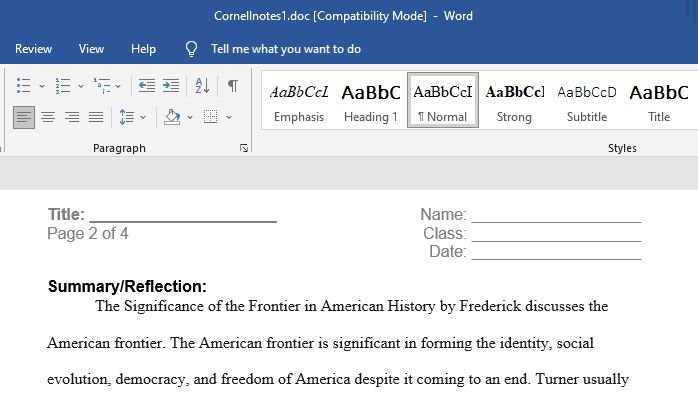
Task: Sort selected text A to Z
Action: coord(203,86)
